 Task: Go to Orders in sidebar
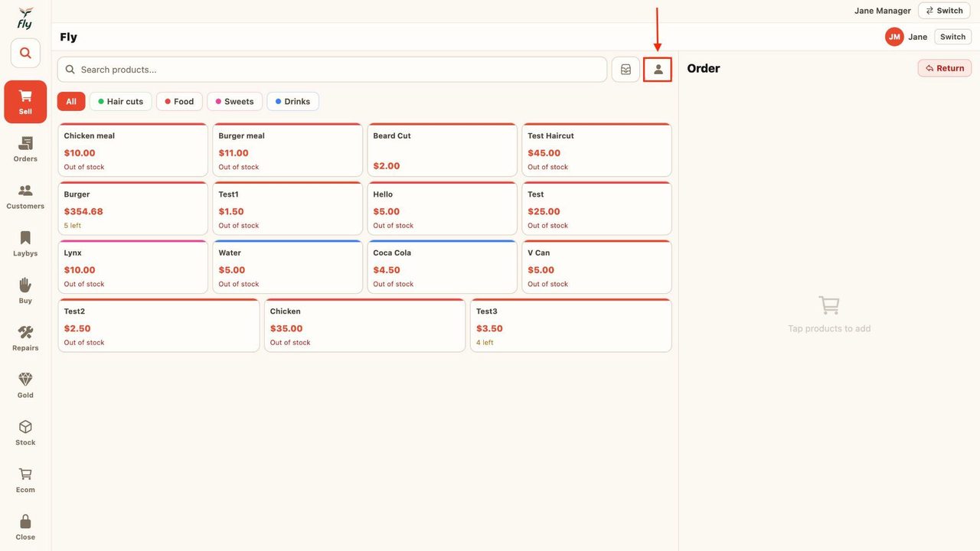(x=25, y=149)
